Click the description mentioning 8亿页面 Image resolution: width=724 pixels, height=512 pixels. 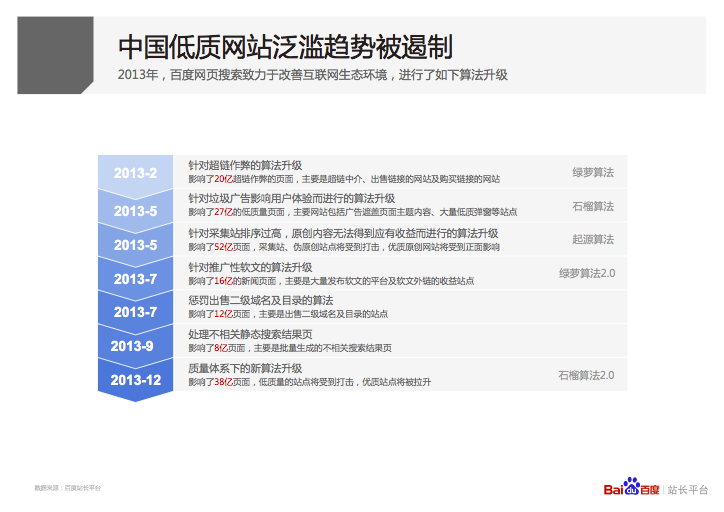pyautogui.click(x=290, y=348)
